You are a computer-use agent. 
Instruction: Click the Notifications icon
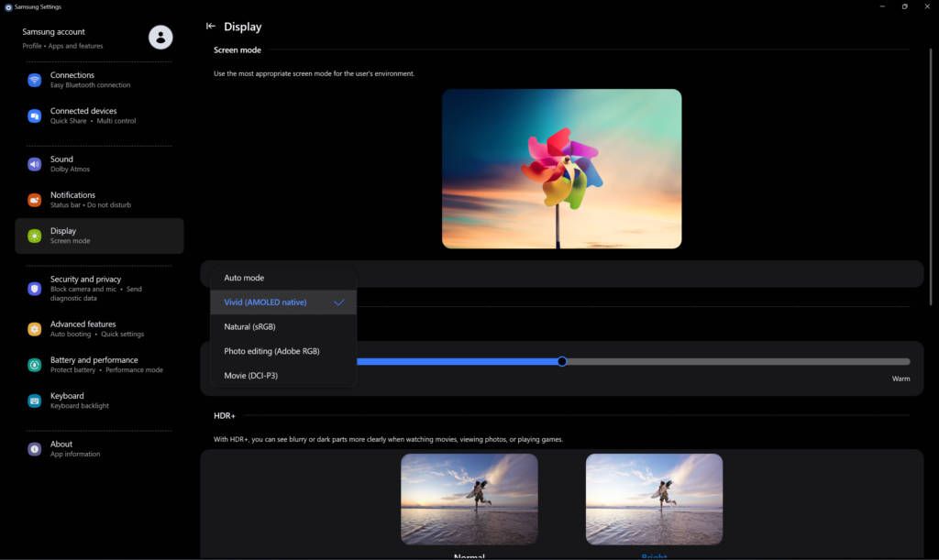click(x=35, y=200)
